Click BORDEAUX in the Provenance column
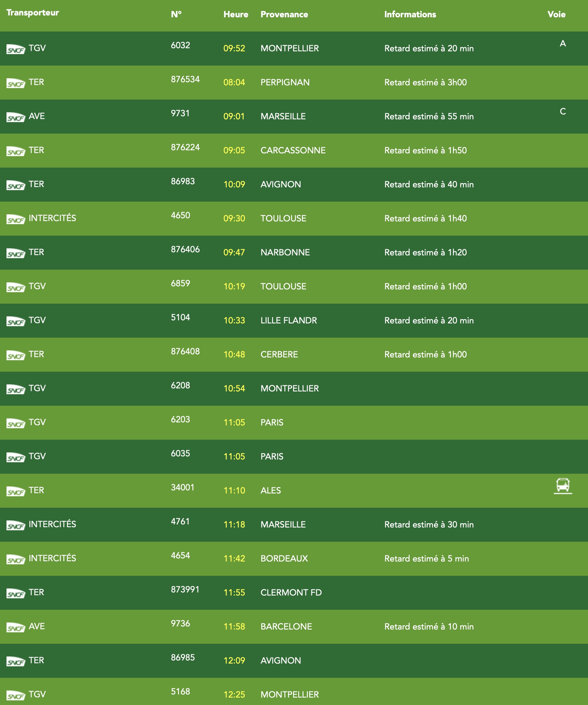588x705 pixels. tap(284, 559)
